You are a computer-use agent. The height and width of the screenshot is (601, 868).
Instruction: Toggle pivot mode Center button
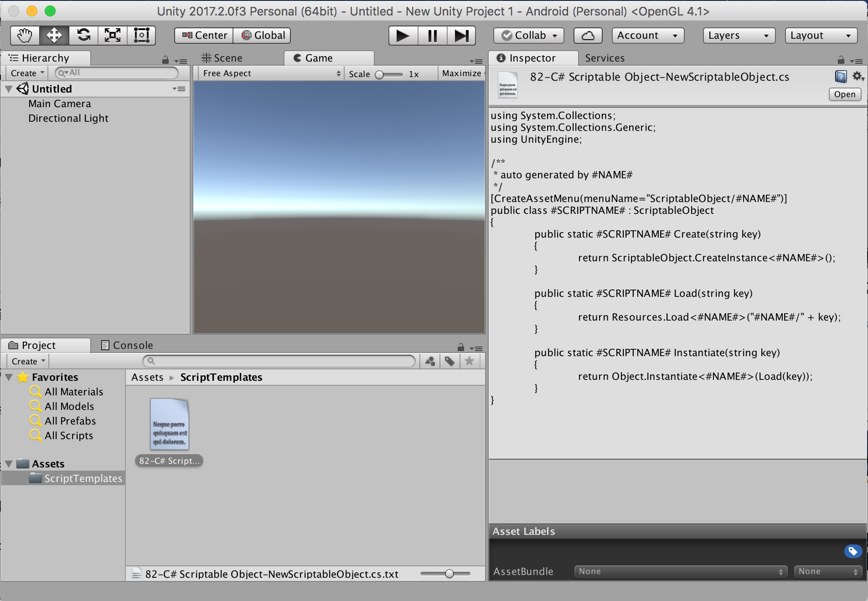[204, 36]
